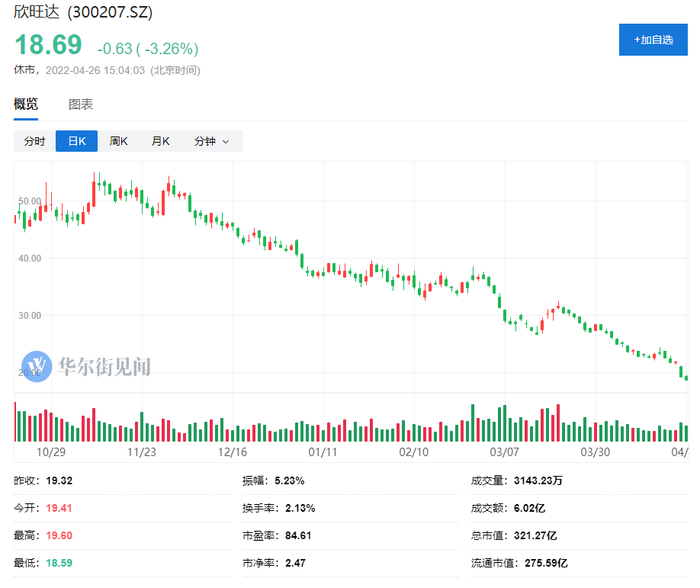
Task: Click the 30.00 price gridline label
Action: tap(29, 315)
